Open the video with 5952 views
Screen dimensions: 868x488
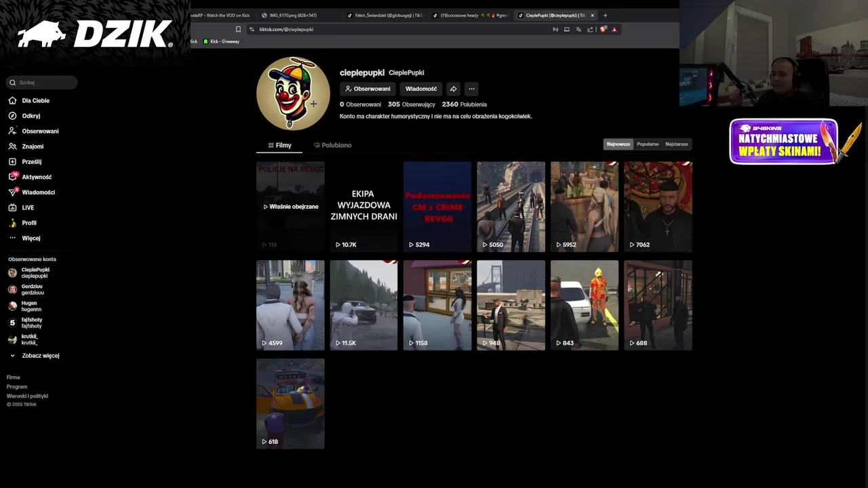tap(585, 207)
